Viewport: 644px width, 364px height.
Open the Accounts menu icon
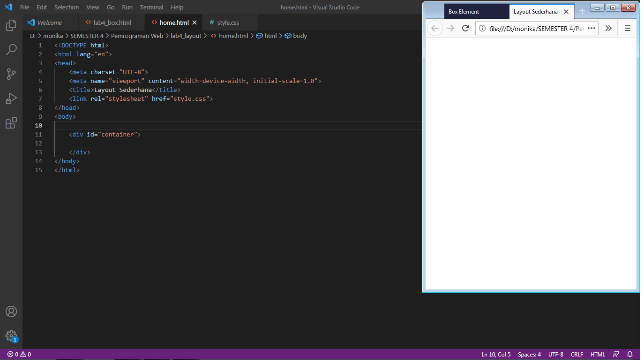tap(11, 311)
